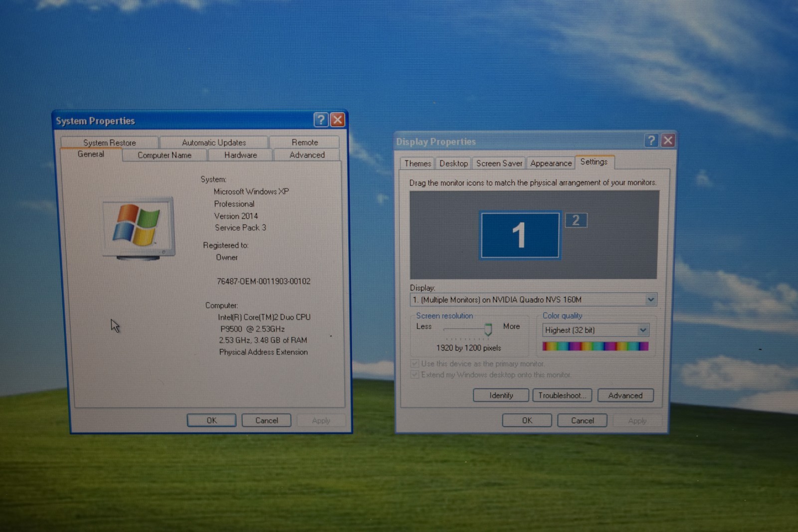Close the System Properties window
This screenshot has width=798, height=532.
tap(338, 120)
